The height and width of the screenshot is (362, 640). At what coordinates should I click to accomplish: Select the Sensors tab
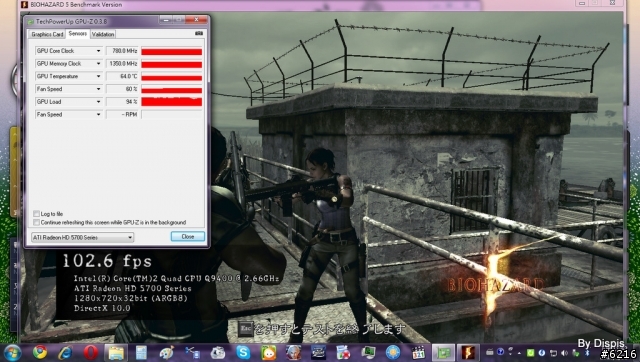pos(78,33)
